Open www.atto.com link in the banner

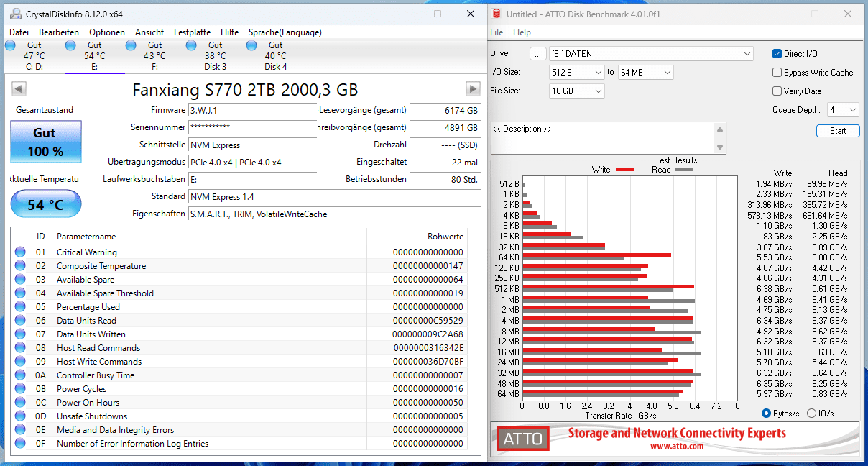[677, 446]
